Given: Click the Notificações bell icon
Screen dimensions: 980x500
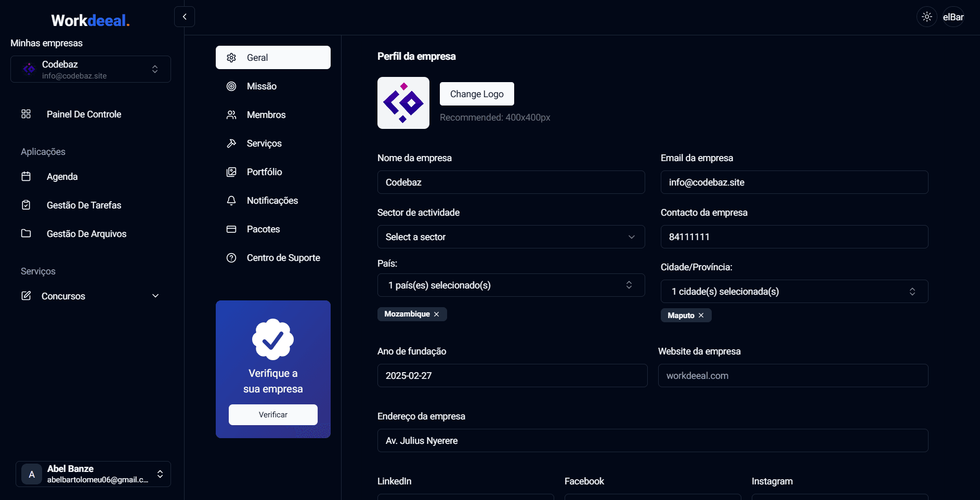Looking at the screenshot, I should click(x=231, y=201).
